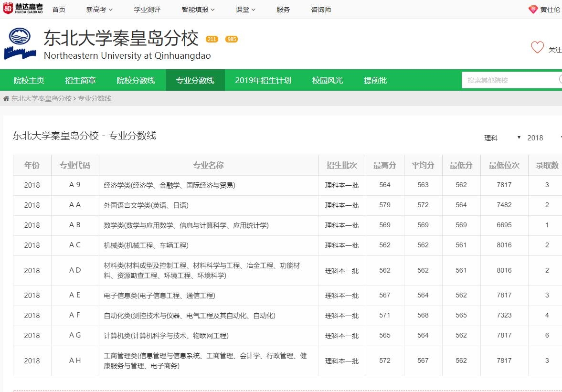This screenshot has width=562, height=392.
Task: Click the red diamond VIP icon
Action: point(533,10)
